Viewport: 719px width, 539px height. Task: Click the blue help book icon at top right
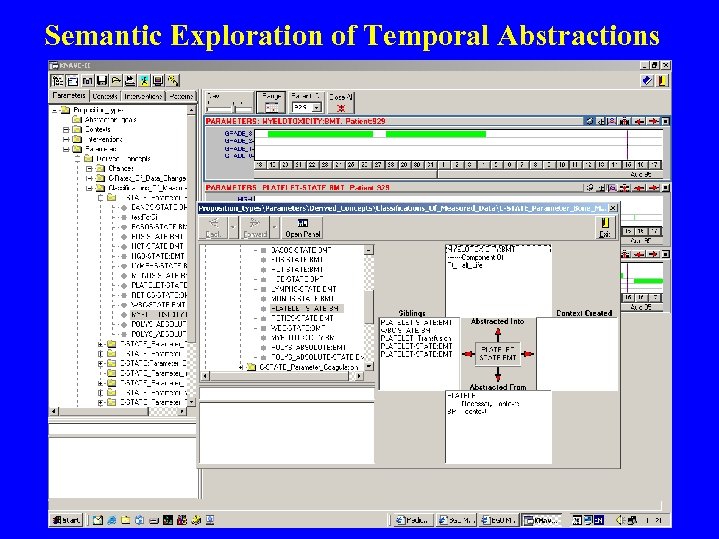647,81
